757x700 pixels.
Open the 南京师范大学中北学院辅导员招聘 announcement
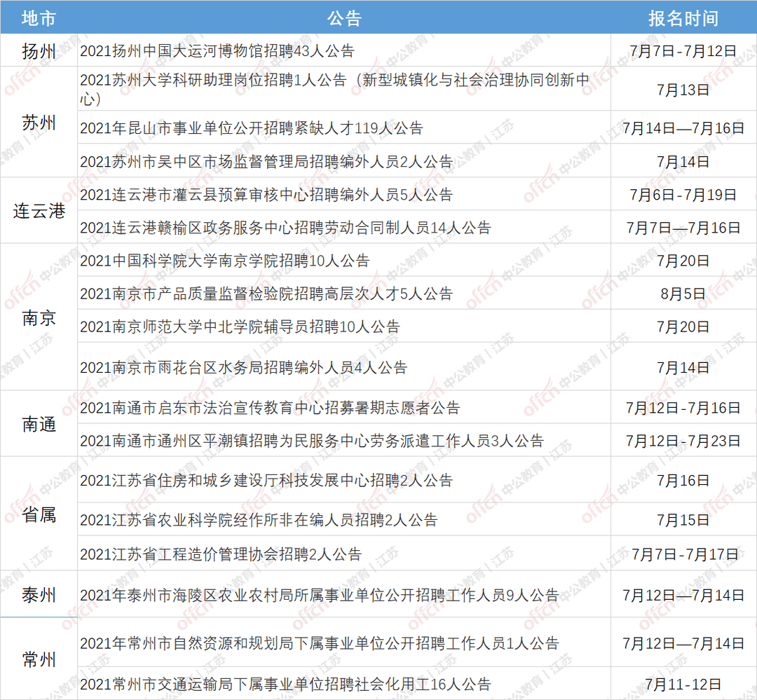point(240,327)
